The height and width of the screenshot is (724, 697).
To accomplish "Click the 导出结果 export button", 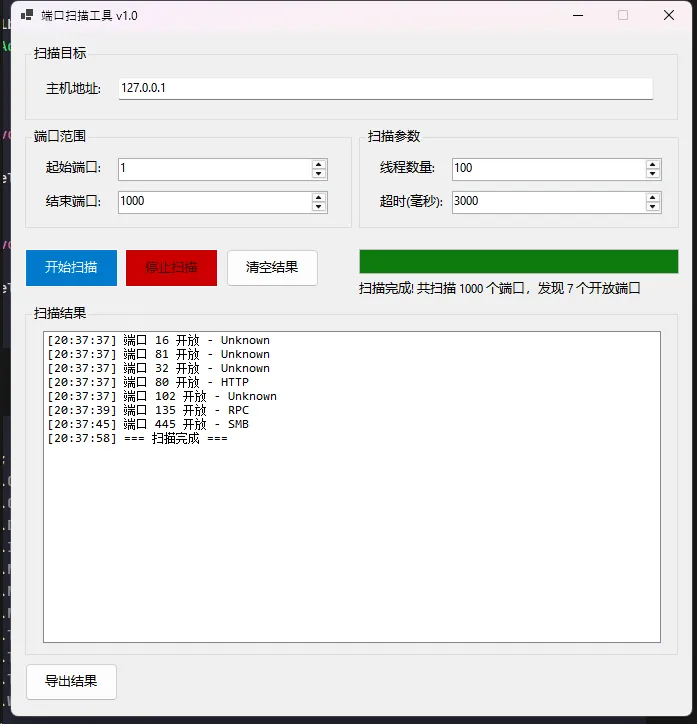I will [x=71, y=682].
